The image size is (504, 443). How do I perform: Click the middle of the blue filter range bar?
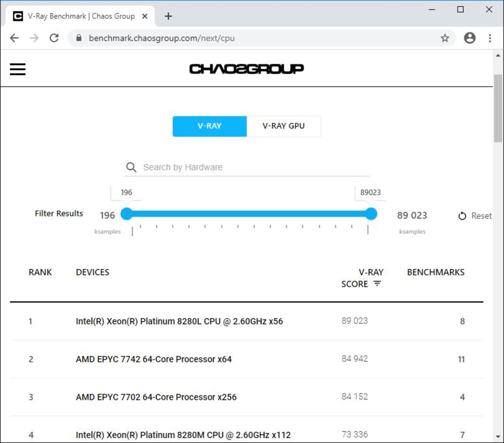[x=249, y=214]
